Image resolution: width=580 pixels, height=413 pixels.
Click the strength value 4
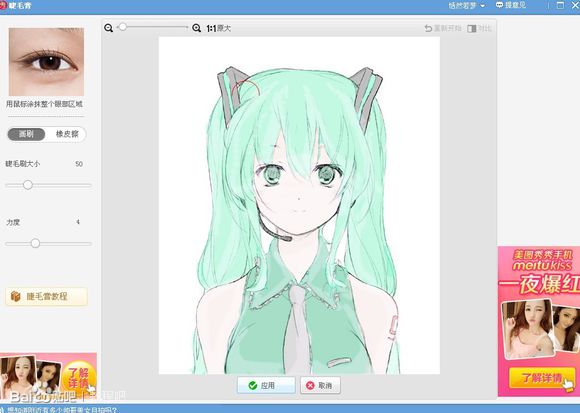coord(78,222)
